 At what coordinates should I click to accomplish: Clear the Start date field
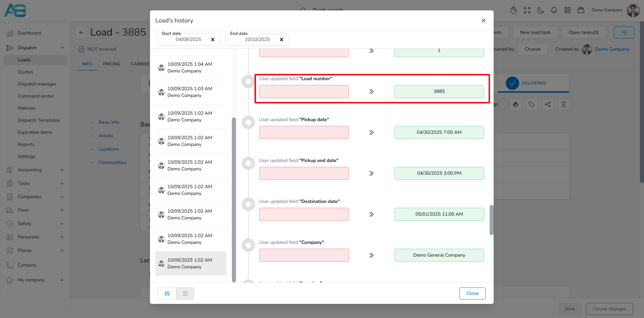click(212, 40)
